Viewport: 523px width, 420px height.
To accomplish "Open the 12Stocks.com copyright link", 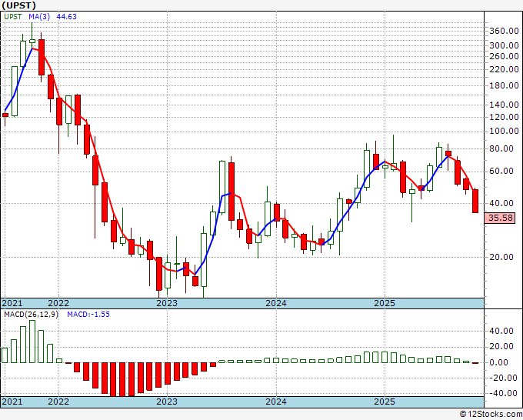I will (491, 415).
